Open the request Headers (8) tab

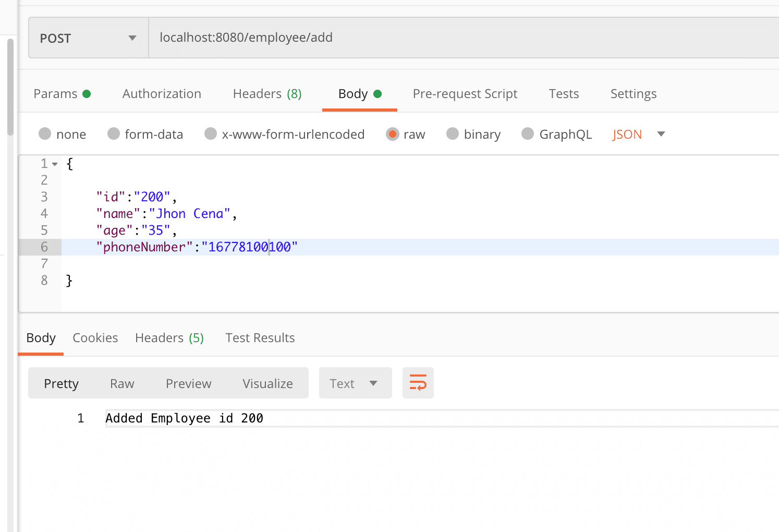(267, 94)
